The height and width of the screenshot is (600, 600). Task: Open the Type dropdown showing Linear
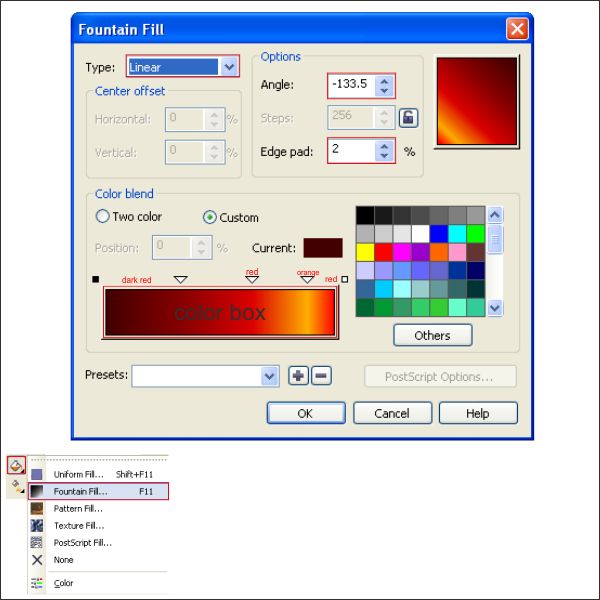point(230,67)
